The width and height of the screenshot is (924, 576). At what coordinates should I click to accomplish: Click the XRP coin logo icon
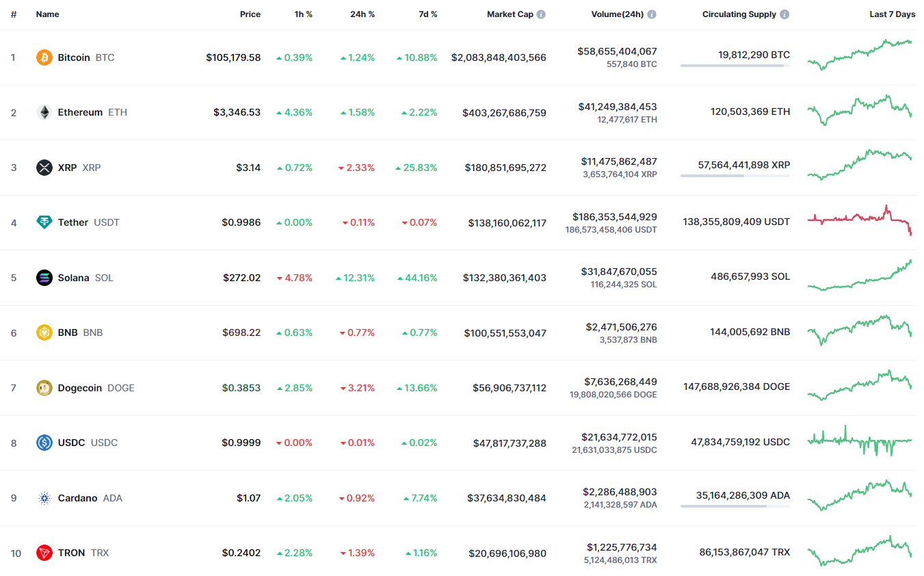[44, 168]
